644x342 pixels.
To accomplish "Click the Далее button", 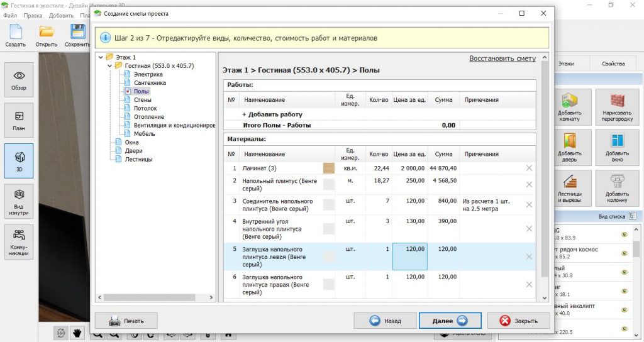I will click(x=450, y=321).
